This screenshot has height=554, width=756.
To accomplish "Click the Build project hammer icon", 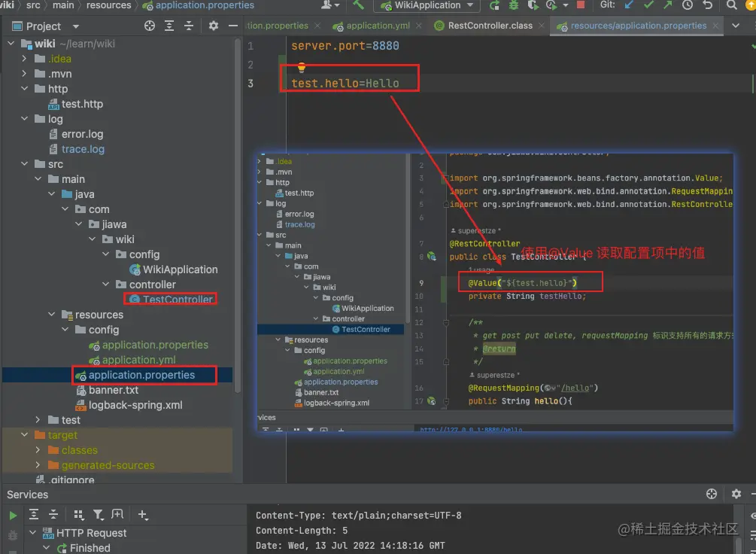I will pyautogui.click(x=358, y=5).
